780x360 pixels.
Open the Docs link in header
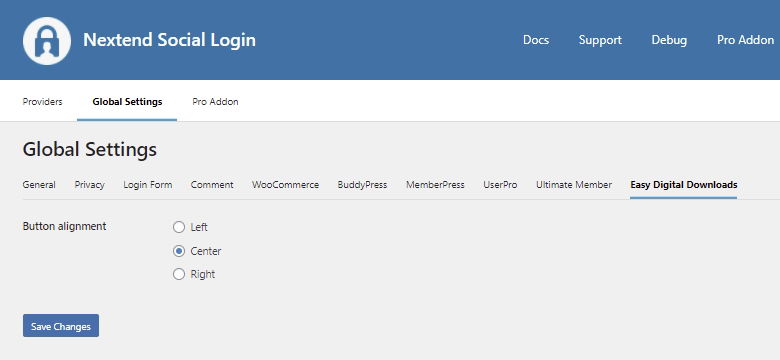coord(536,40)
